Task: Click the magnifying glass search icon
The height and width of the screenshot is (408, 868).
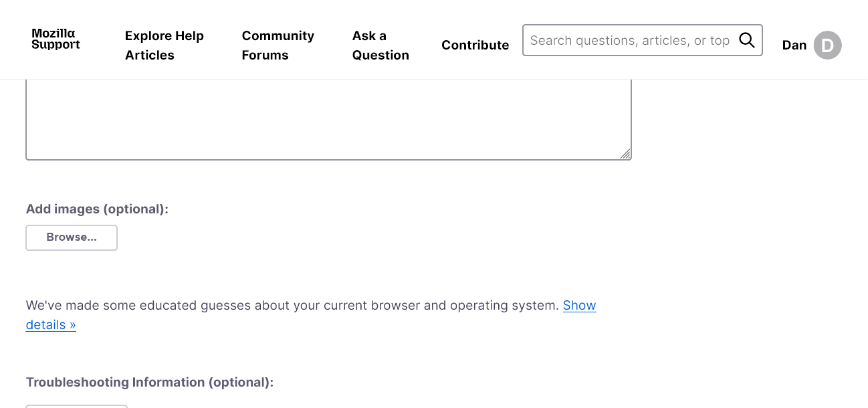Action: (x=746, y=40)
